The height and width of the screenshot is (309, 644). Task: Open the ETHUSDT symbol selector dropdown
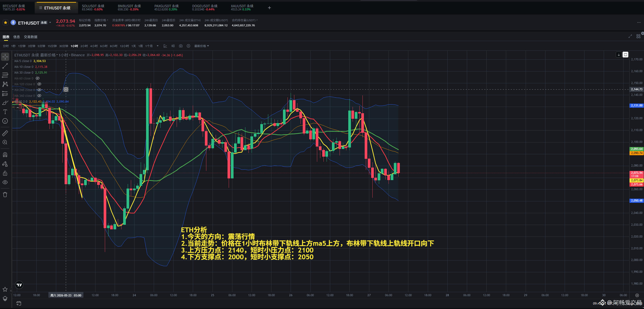tap(50, 23)
